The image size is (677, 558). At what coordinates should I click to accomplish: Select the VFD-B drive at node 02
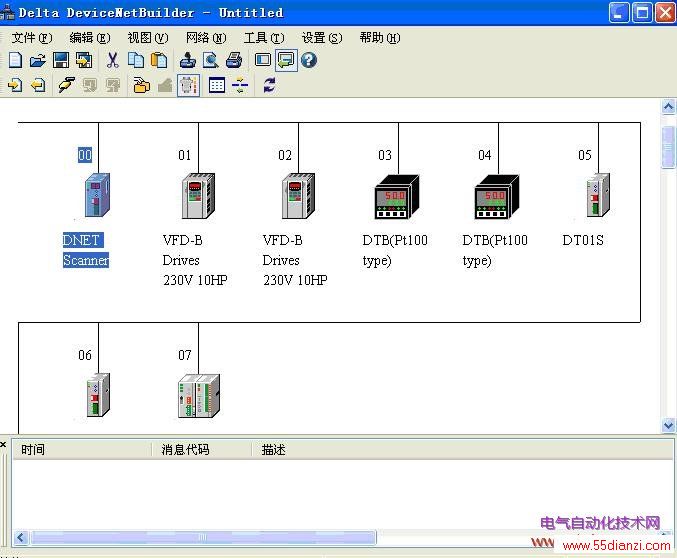click(x=298, y=196)
